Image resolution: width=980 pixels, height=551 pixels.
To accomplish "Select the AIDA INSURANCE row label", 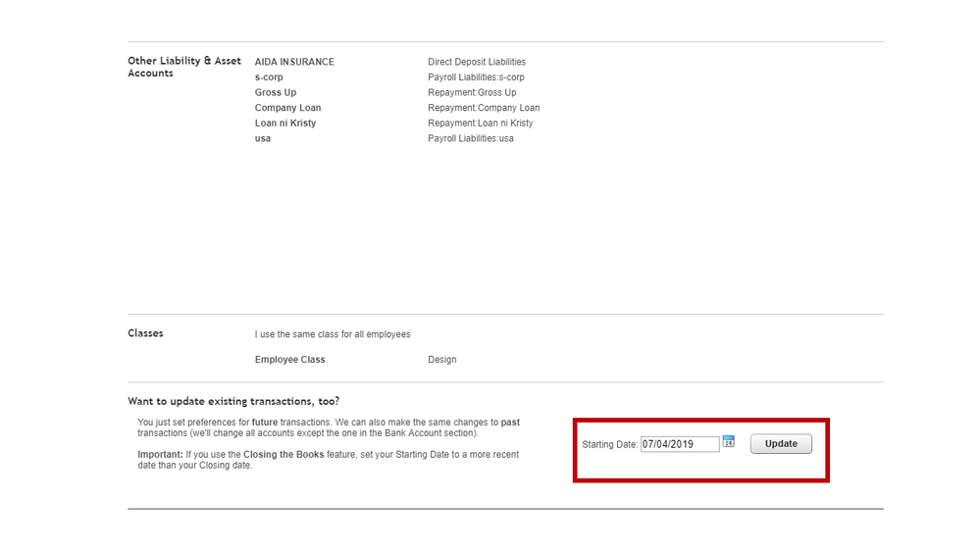I will (x=294, y=62).
